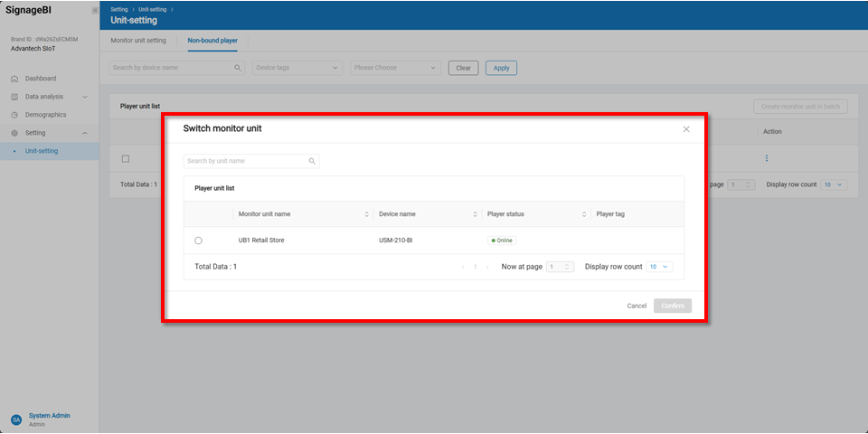Sort the Player status column
The image size is (868, 434).
click(584, 214)
